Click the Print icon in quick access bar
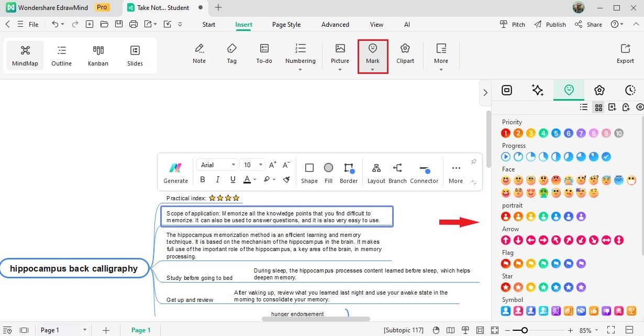644x336 pixels. tap(134, 24)
